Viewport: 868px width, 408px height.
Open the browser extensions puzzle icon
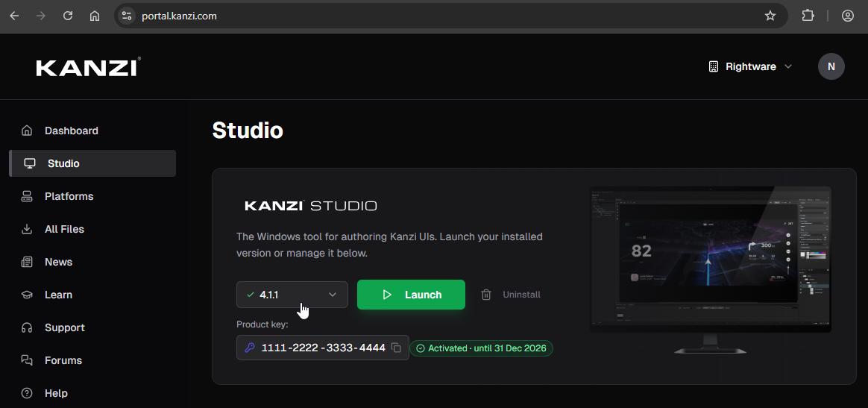(x=808, y=16)
